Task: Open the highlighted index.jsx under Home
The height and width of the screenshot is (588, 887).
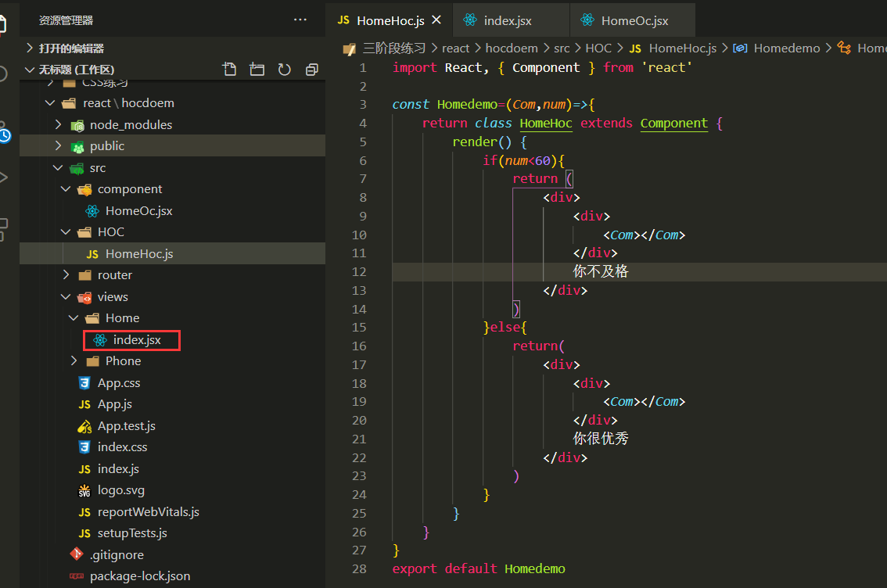Action: pos(136,340)
